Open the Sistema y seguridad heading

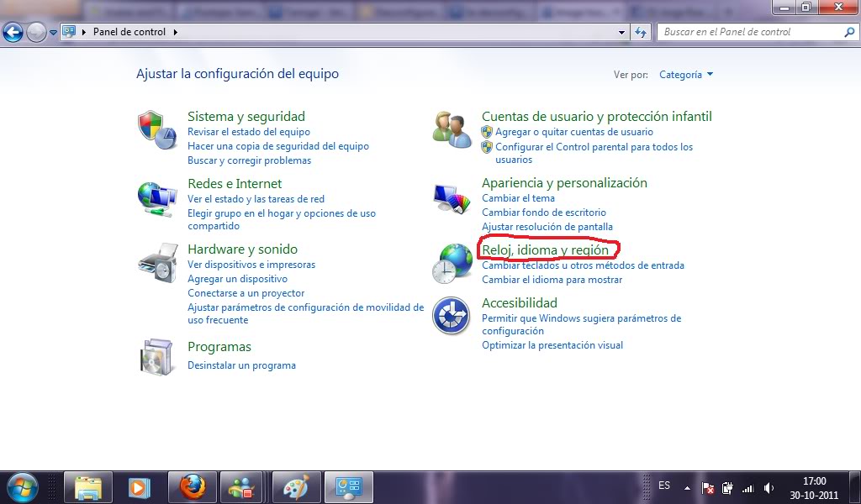[246, 116]
